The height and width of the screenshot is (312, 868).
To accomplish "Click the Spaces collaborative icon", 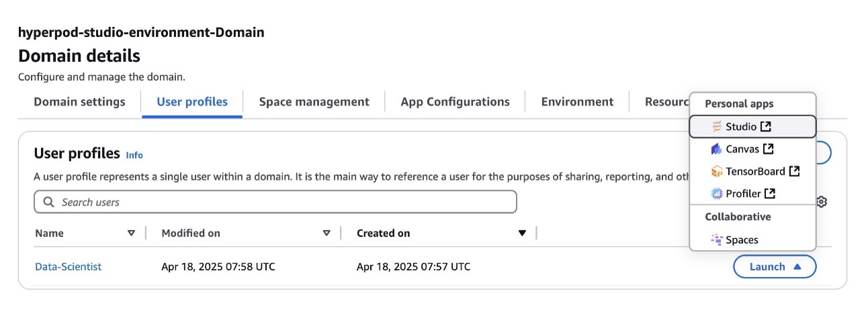I will 717,239.
